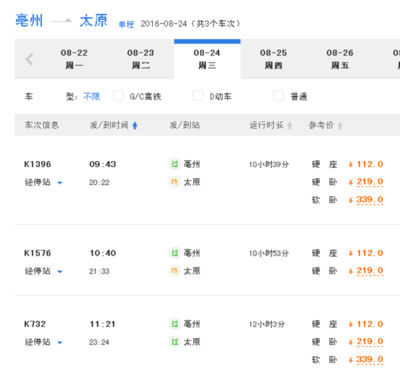Select the 08-23 周二 date tab

point(140,59)
